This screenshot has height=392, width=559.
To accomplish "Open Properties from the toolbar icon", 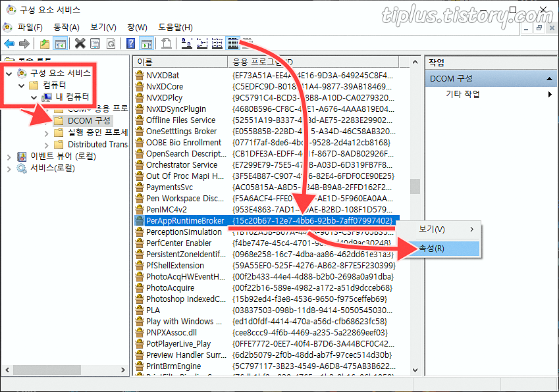I will click(95, 44).
